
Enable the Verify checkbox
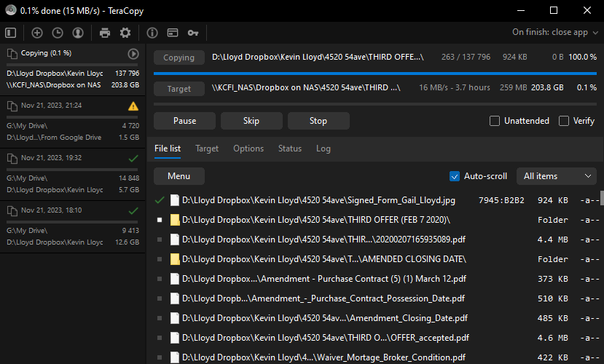click(x=563, y=121)
